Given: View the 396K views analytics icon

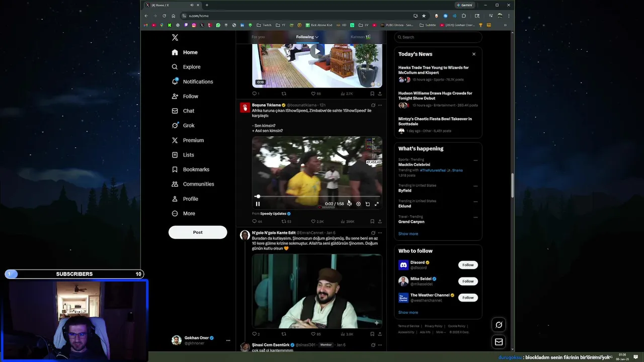Looking at the screenshot, I should (343, 221).
